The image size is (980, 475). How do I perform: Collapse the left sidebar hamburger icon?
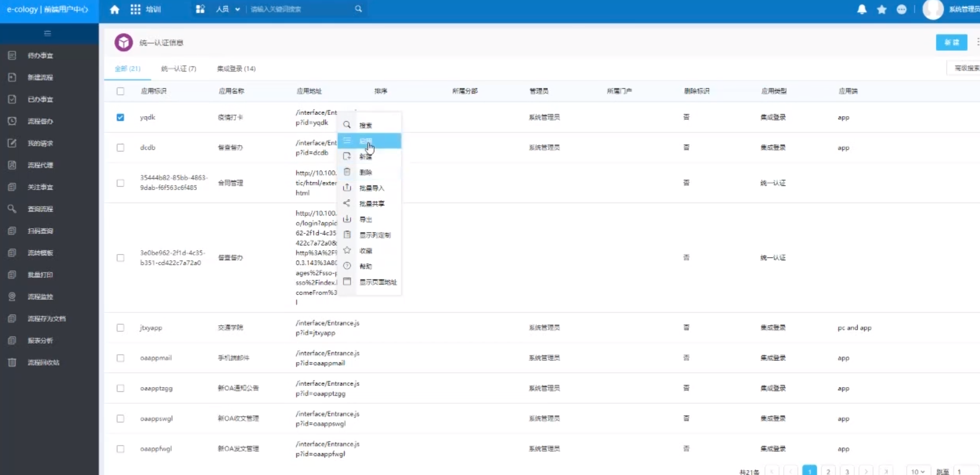(x=47, y=33)
